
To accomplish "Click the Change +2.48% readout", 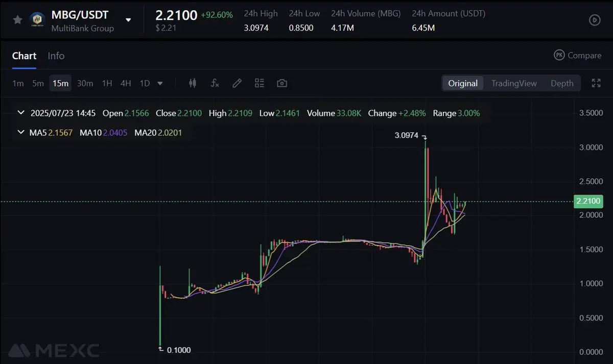I will pyautogui.click(x=397, y=113).
